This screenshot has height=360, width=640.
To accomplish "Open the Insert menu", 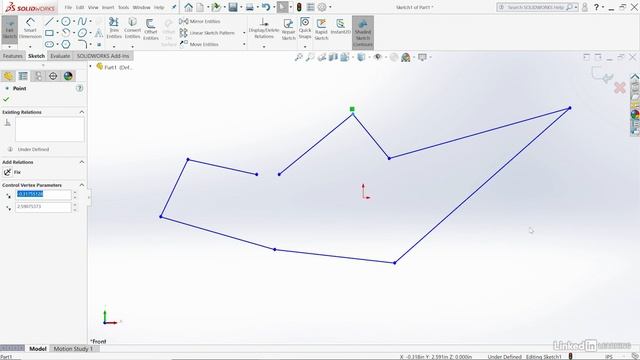I will 108,7.
